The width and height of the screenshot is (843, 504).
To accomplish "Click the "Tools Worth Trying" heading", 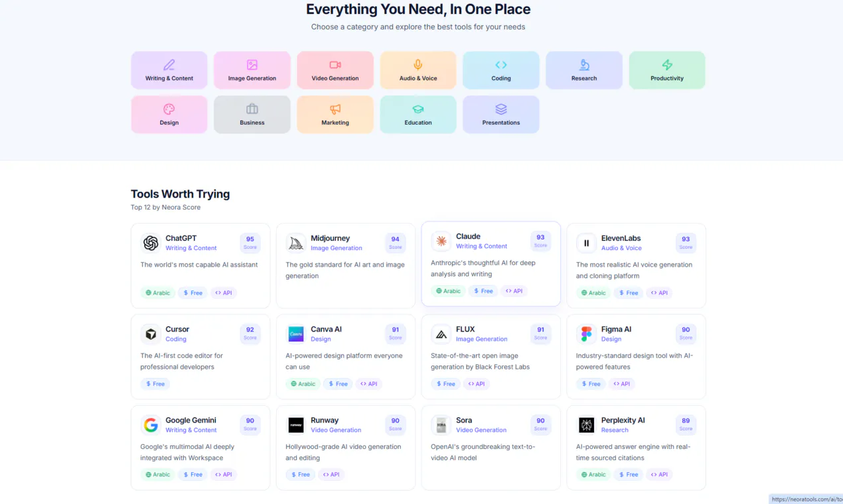I will point(181,194).
